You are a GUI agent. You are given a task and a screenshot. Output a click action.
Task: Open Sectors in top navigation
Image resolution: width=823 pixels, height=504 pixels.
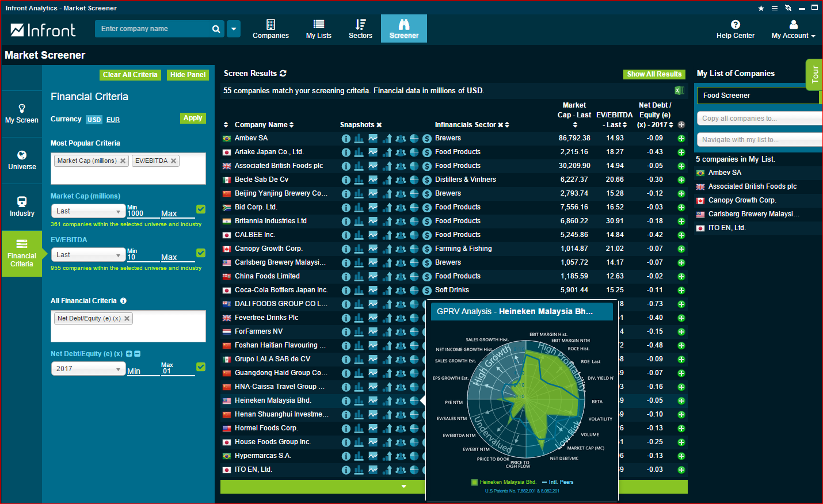coord(360,29)
